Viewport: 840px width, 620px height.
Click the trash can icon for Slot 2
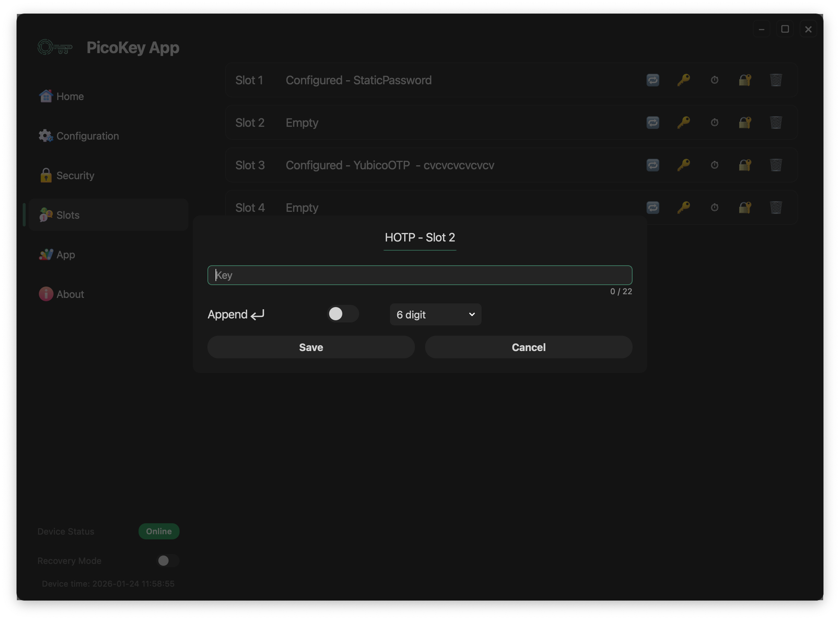pos(776,122)
